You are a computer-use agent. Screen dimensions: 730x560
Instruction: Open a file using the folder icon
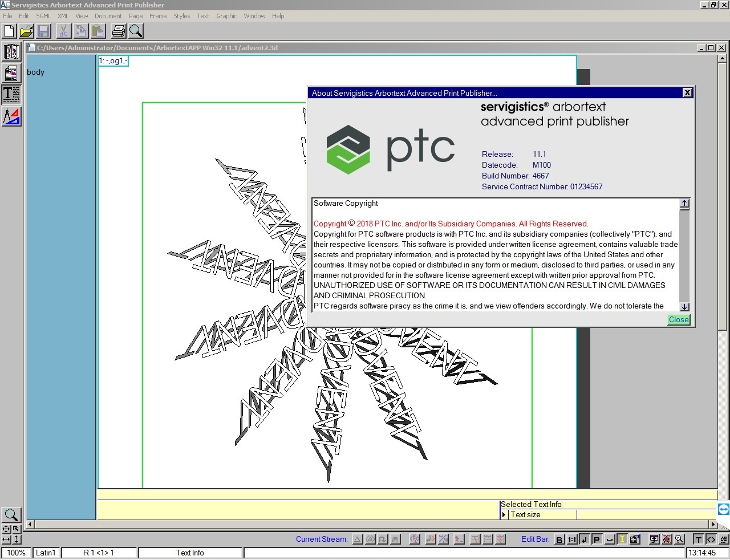pyautogui.click(x=26, y=31)
